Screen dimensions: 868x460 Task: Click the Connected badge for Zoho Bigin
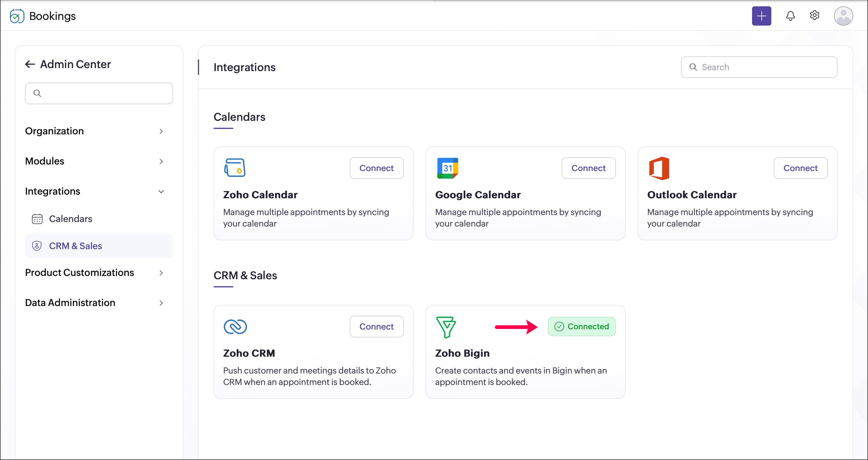pyautogui.click(x=581, y=326)
